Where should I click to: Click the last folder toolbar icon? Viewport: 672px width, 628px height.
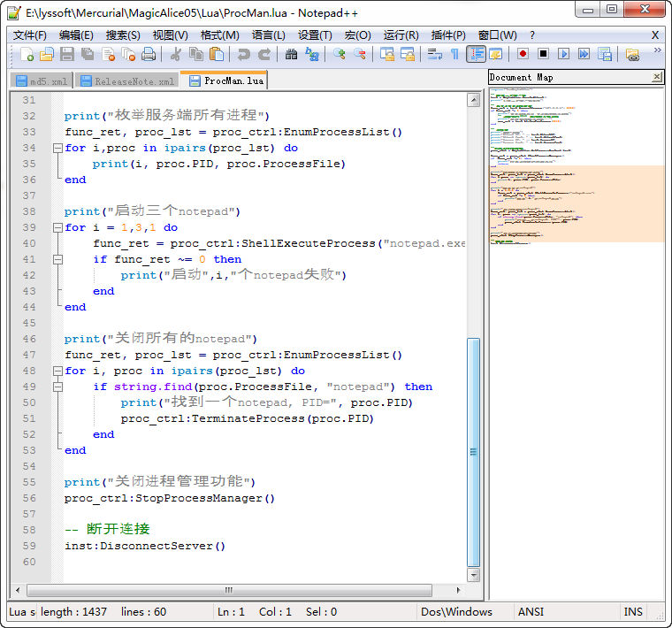(632, 55)
